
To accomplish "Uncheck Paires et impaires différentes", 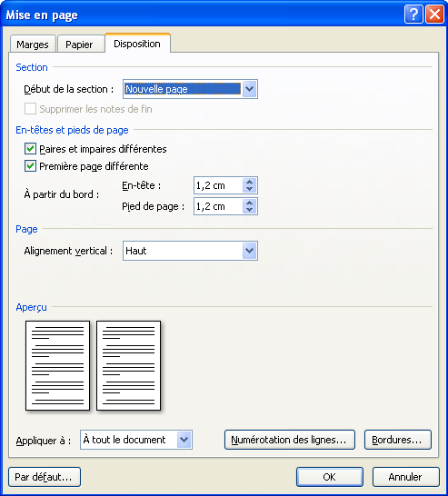I will pos(30,149).
